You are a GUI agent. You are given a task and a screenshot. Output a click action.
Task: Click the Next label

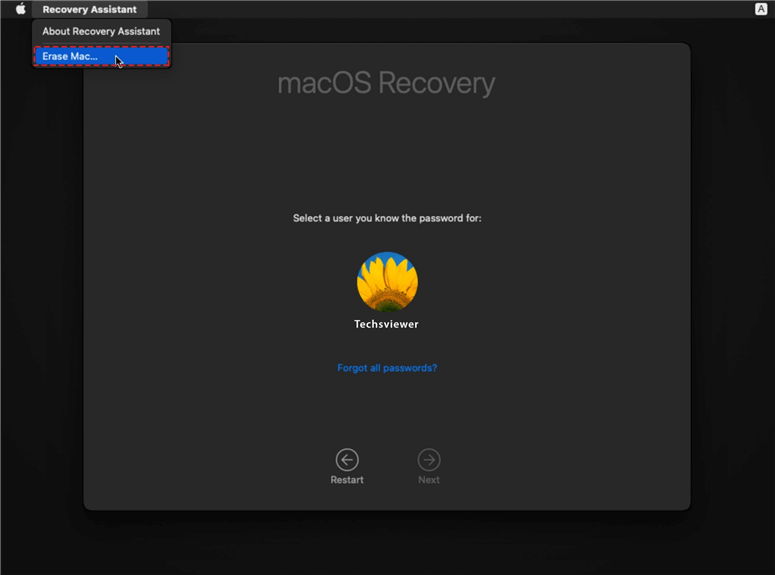click(x=429, y=480)
